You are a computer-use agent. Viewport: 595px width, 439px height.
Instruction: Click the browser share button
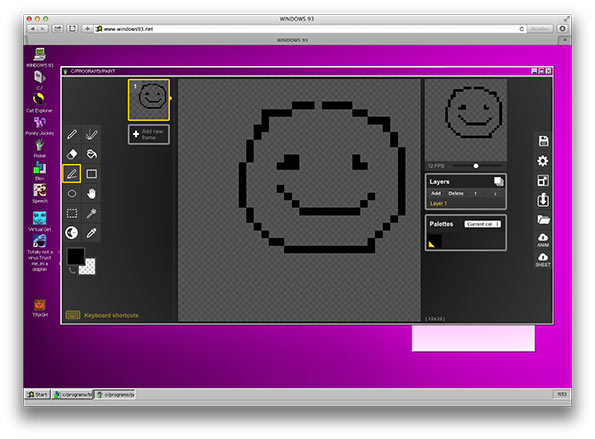pos(58,29)
